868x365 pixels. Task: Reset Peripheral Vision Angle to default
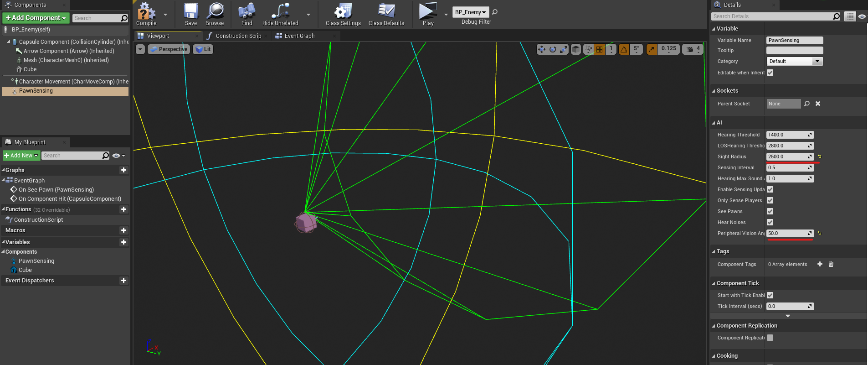tap(819, 233)
